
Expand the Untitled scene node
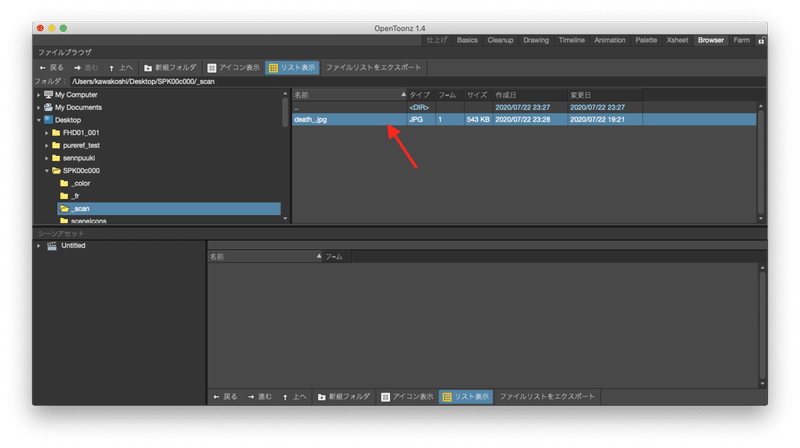[38, 246]
